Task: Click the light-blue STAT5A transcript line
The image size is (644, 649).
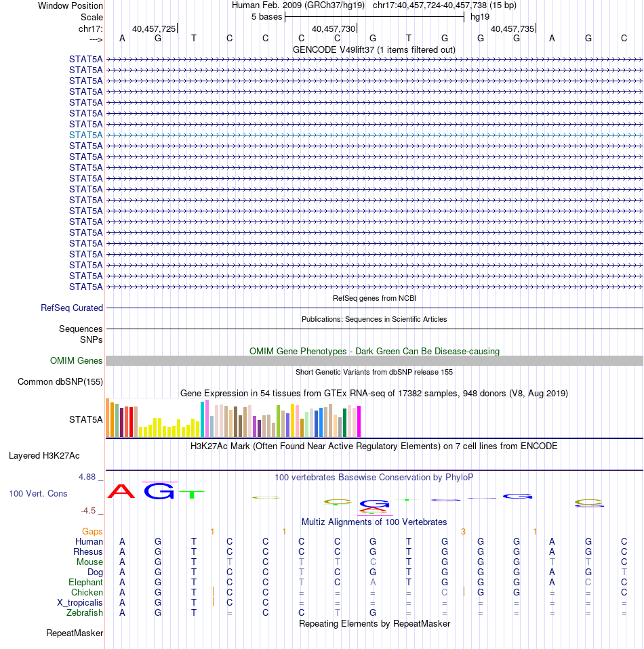Action: tap(374, 135)
